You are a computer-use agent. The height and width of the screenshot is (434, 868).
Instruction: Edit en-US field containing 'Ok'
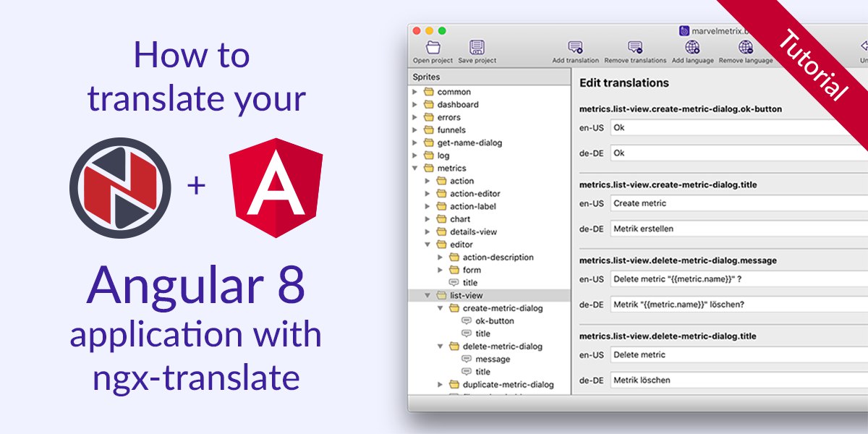[739, 127]
